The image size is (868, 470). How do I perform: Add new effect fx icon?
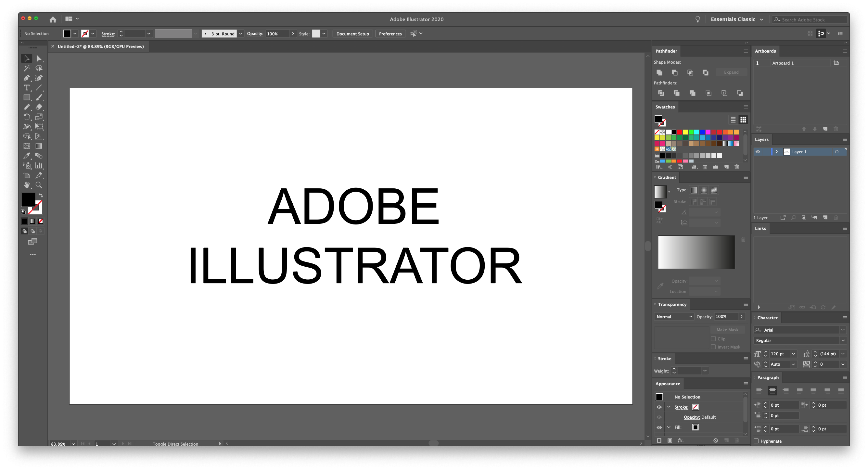click(x=681, y=440)
